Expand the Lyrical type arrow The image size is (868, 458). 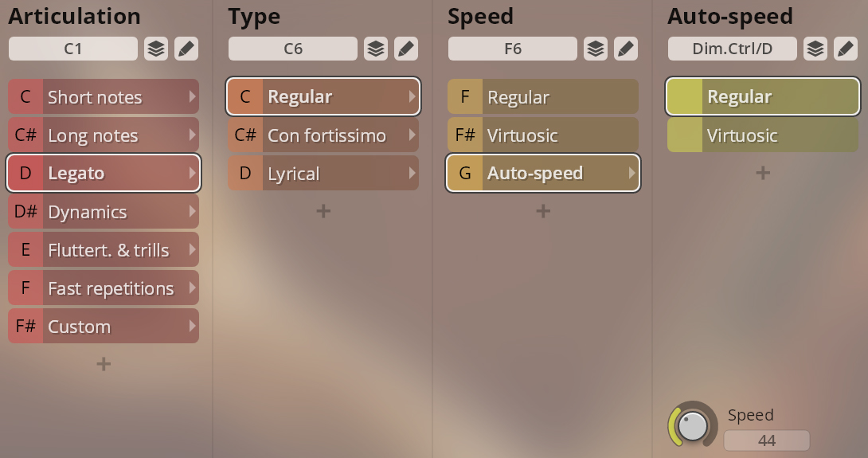[412, 173]
